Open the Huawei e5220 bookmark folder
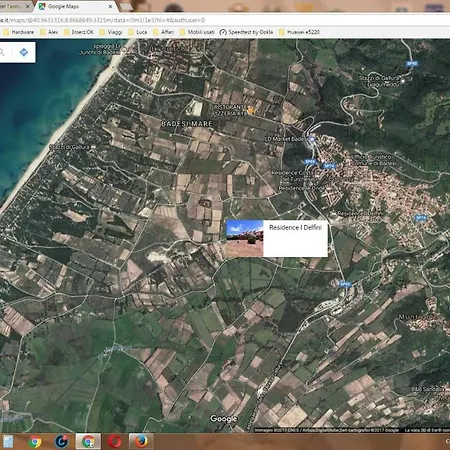The image size is (450, 450). click(x=299, y=32)
